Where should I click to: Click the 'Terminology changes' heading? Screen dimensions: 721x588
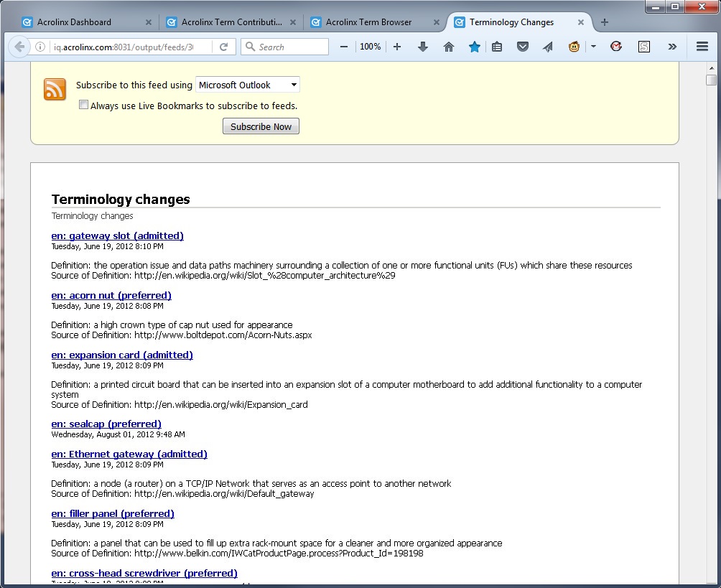121,199
